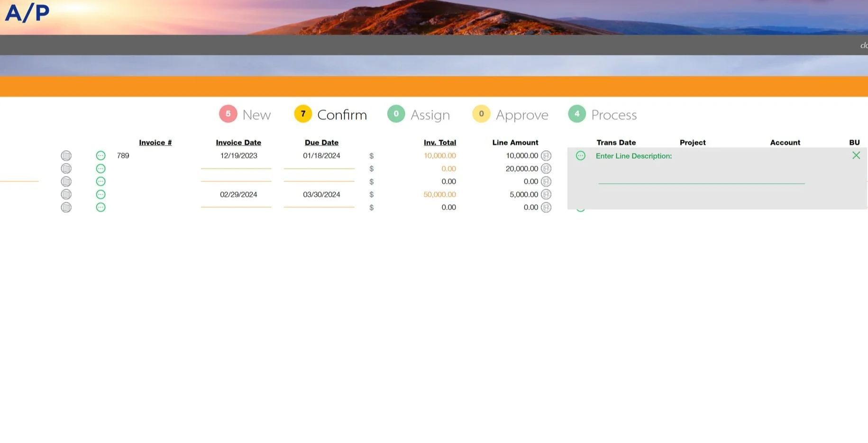Tick the checkbox for invoice 789
Viewport: 868px width, 443px height.
66,155
